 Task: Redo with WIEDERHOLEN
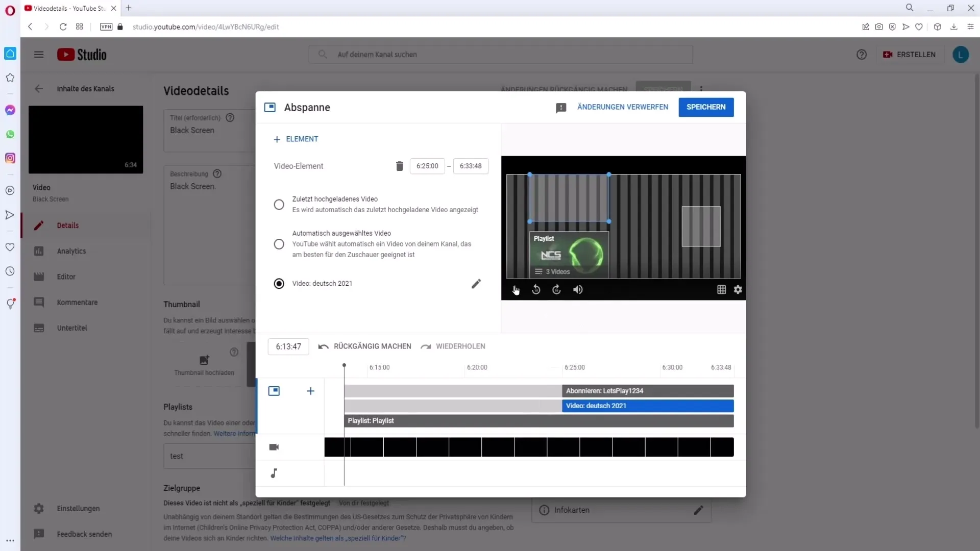coord(453,346)
